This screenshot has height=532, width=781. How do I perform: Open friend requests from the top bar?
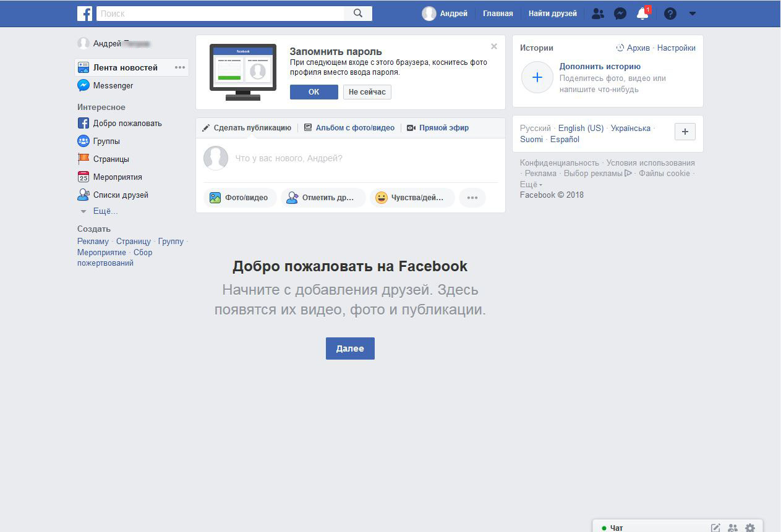tap(597, 13)
